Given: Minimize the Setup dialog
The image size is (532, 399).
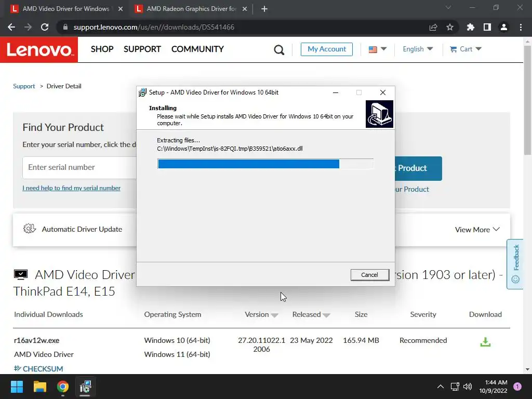Looking at the screenshot, I should 336,92.
